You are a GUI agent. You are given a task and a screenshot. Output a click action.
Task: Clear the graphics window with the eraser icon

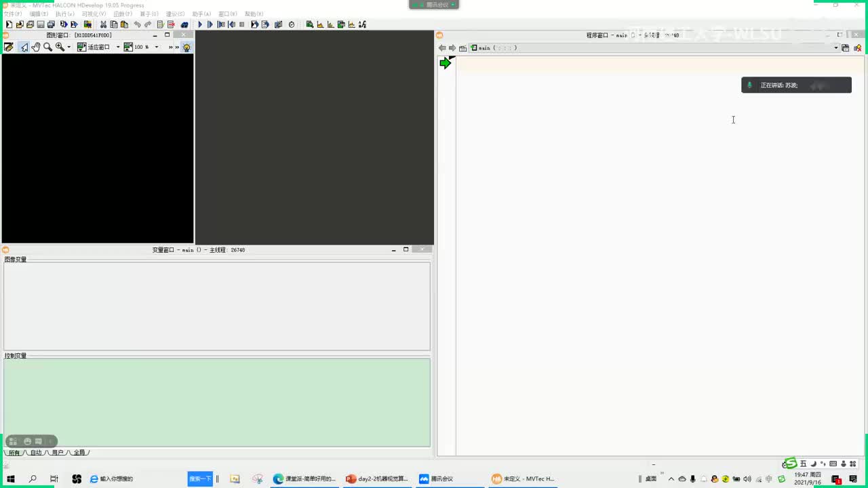(9, 47)
